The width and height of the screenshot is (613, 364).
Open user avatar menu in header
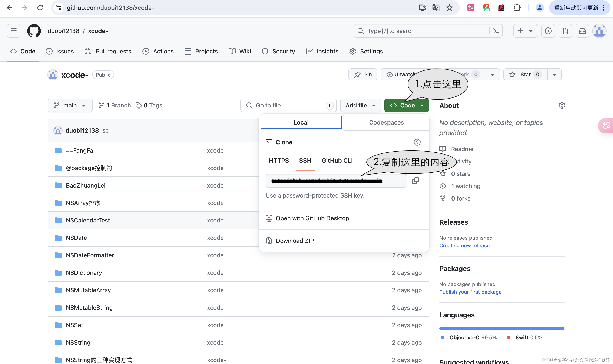pyautogui.click(x=599, y=31)
